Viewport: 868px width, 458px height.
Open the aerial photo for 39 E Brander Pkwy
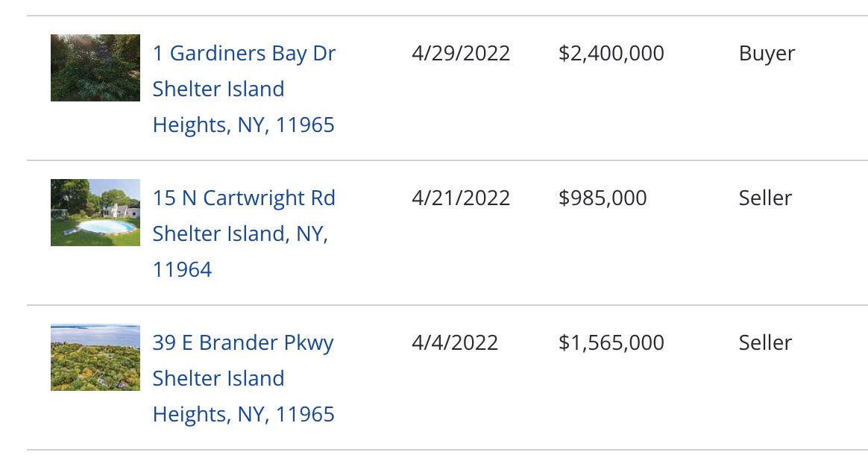click(95, 357)
